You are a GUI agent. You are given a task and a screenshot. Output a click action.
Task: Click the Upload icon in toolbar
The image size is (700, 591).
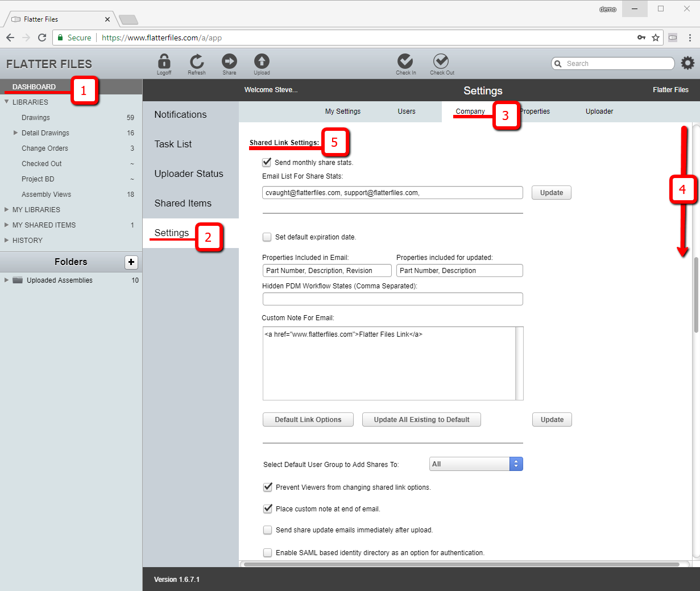(262, 61)
